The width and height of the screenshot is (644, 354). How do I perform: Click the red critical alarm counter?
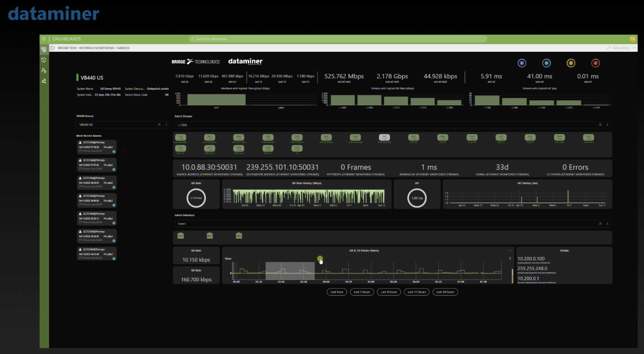[x=595, y=63]
